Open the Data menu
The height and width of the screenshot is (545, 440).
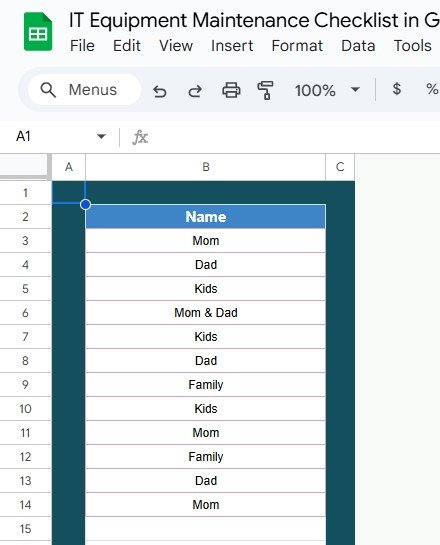(x=358, y=46)
